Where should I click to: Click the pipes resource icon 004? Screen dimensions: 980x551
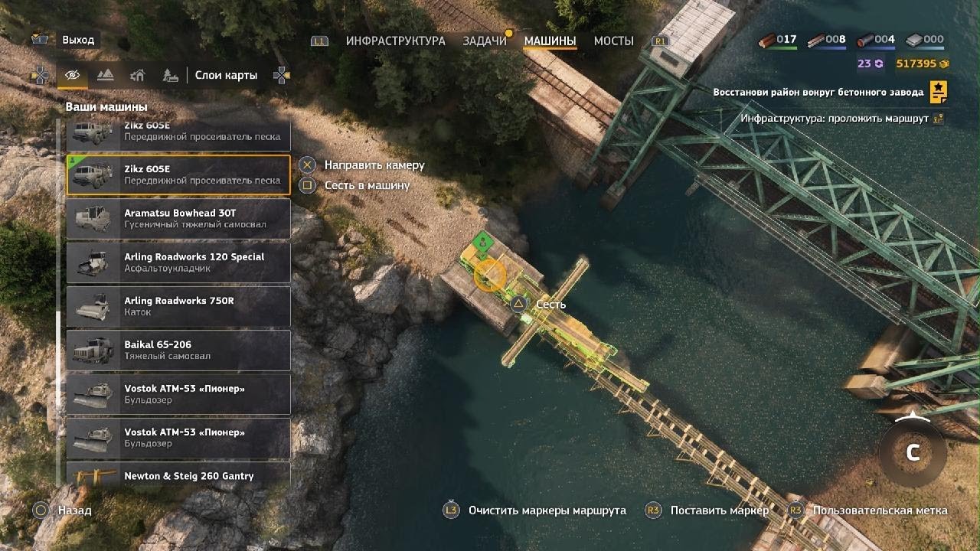pos(864,40)
